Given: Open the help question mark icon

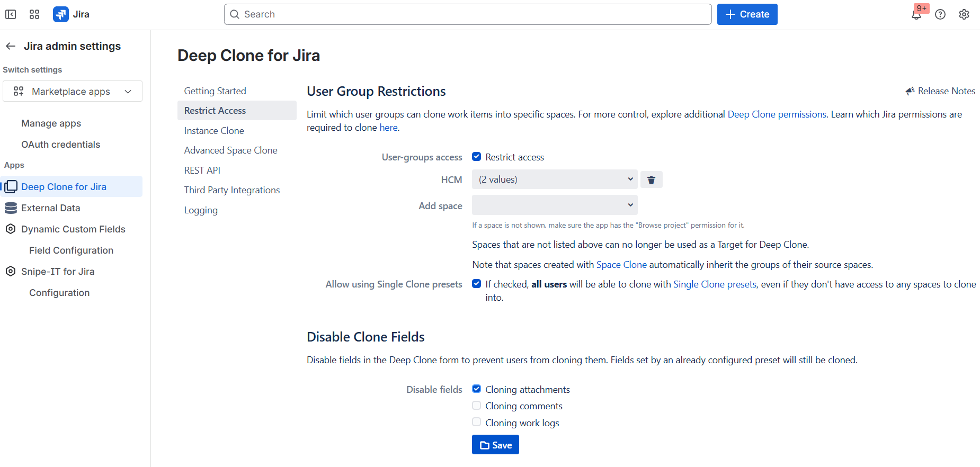Looking at the screenshot, I should coord(940,14).
